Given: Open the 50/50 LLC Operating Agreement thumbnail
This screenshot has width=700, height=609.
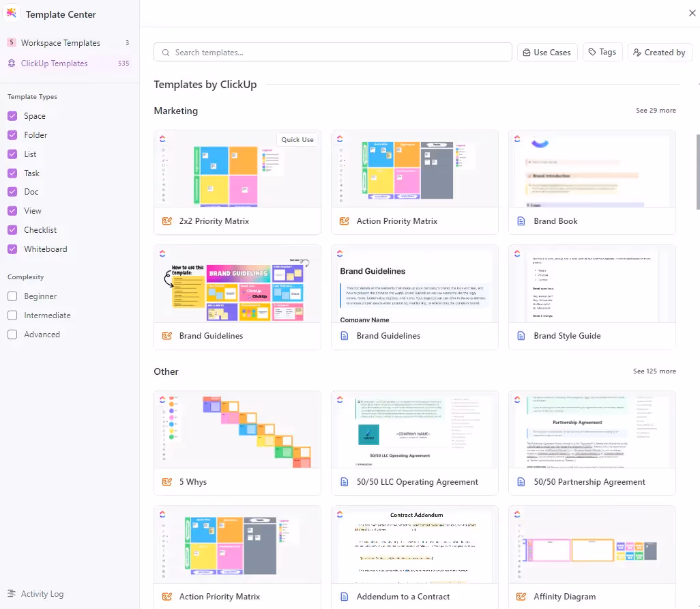Looking at the screenshot, I should point(415,429).
